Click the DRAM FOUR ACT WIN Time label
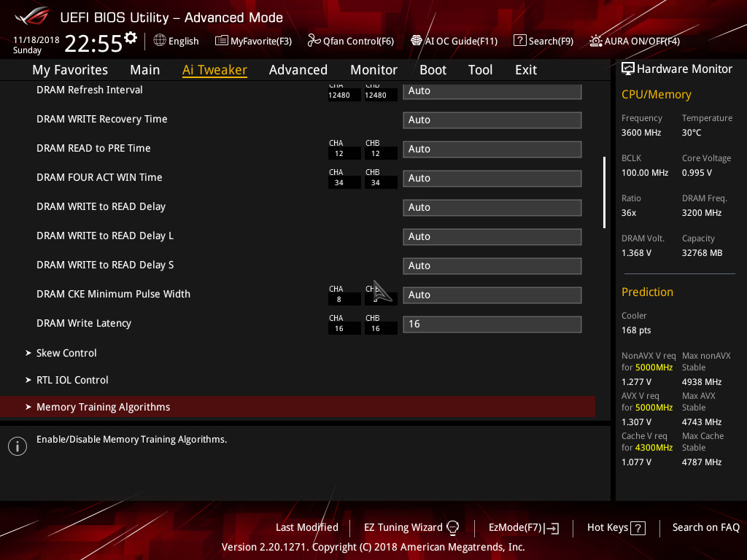 click(99, 178)
